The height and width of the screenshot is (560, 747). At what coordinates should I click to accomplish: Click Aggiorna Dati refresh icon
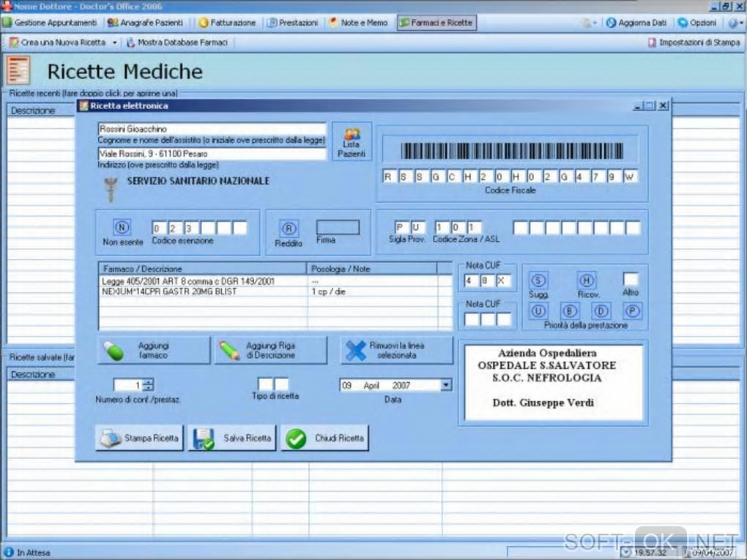click(x=612, y=23)
